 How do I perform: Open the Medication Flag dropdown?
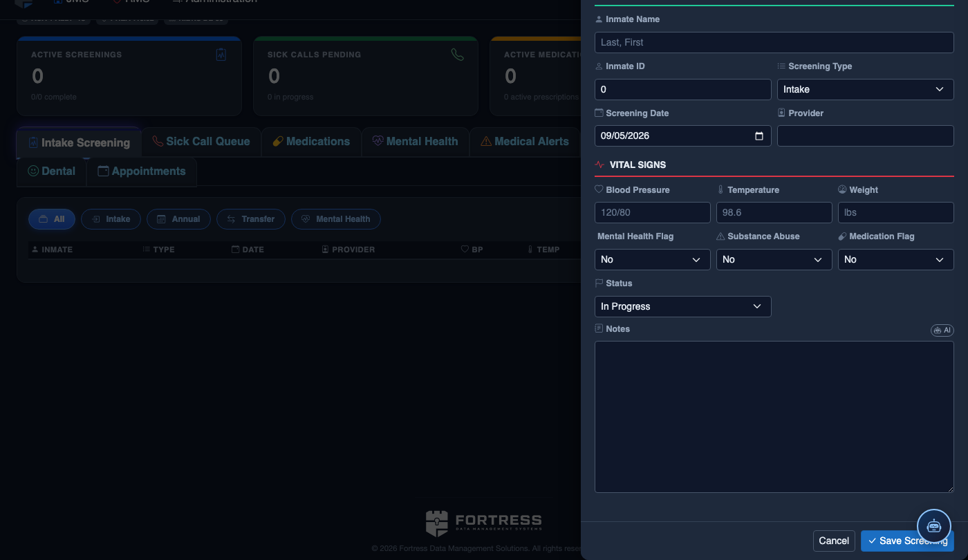(x=895, y=259)
